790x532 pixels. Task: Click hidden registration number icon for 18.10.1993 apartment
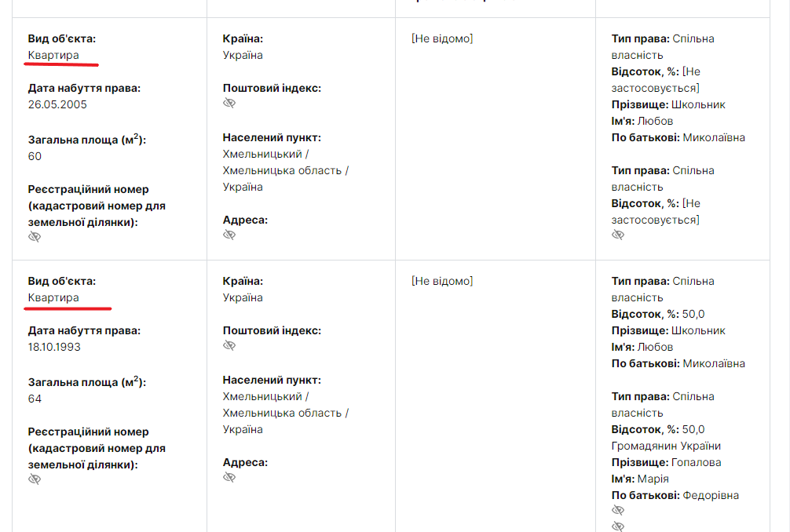[x=35, y=479]
